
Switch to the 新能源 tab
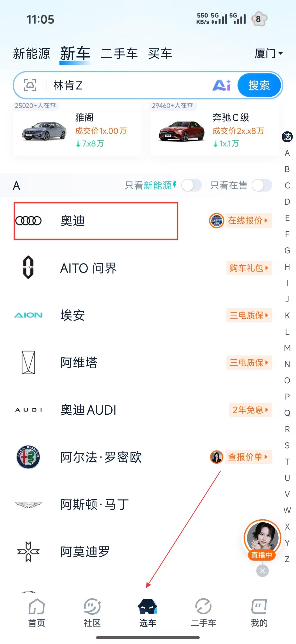(x=32, y=54)
